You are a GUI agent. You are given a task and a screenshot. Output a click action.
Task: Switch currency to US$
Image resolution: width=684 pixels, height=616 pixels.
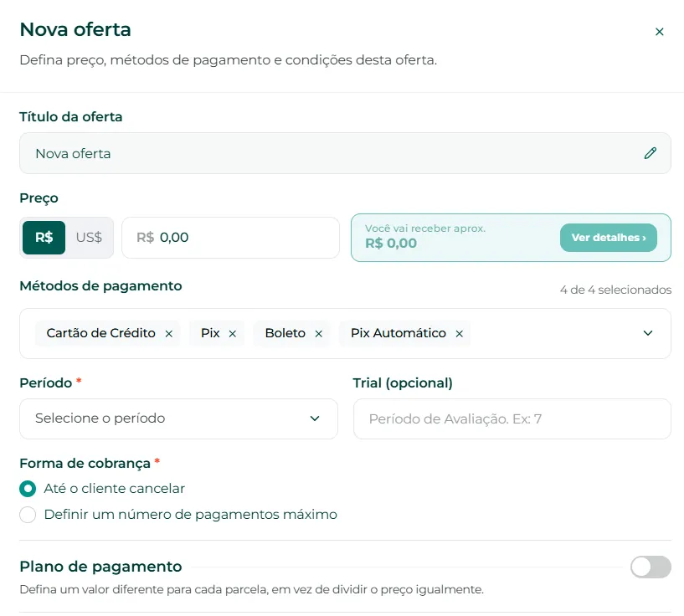pos(89,238)
